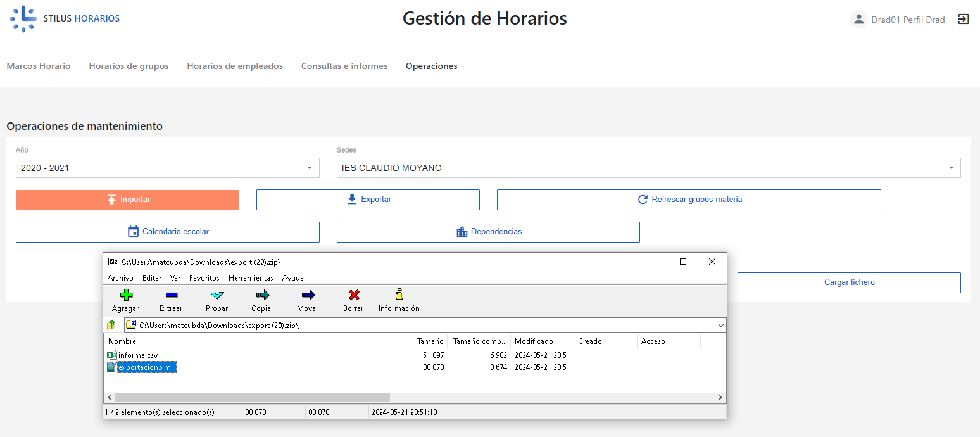
Task: Click the 7-Zip window title icon
Action: pyautogui.click(x=113, y=262)
